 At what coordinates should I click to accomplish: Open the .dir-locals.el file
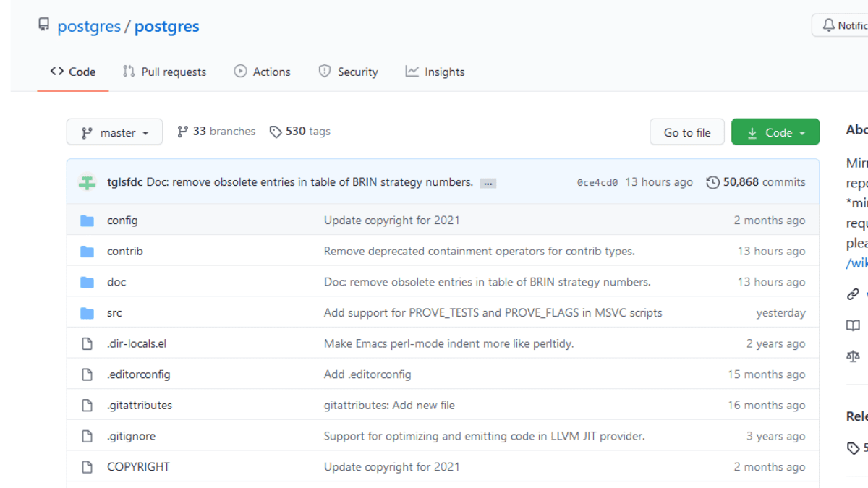(137, 344)
